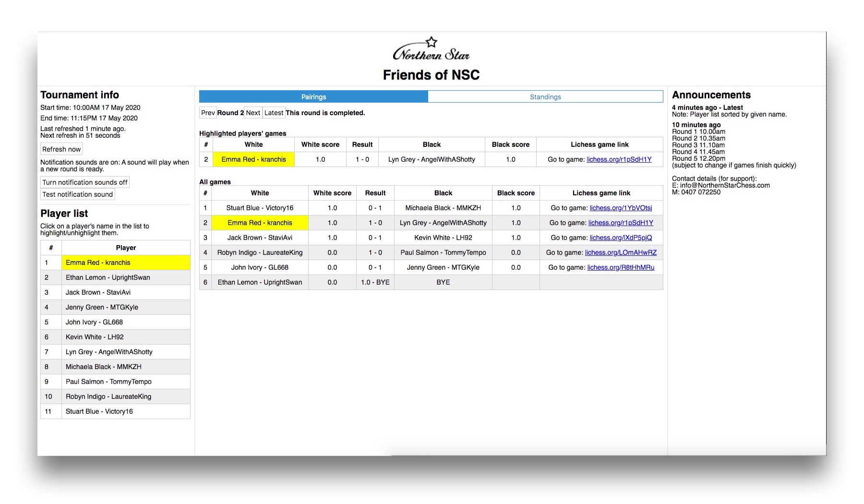Select the Pairings tab
864x504 pixels.
[313, 96]
